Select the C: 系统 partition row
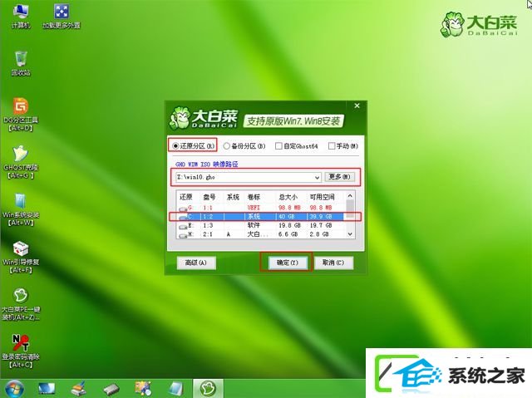532x398 pixels. click(264, 215)
